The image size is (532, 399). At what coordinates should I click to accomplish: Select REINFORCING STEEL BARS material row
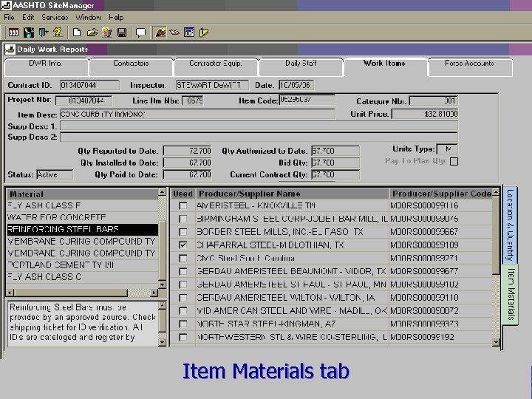point(82,229)
